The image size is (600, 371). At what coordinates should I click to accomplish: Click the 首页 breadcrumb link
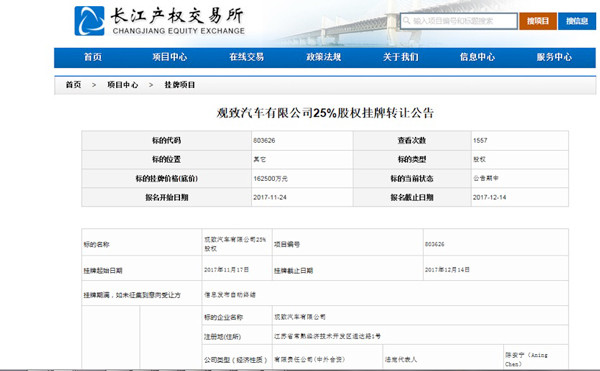pyautogui.click(x=73, y=85)
